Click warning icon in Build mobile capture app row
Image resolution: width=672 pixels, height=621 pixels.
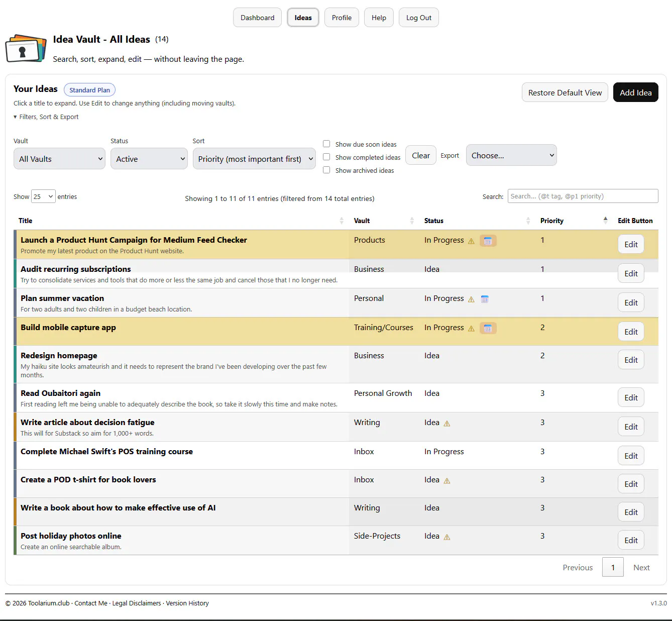click(471, 329)
